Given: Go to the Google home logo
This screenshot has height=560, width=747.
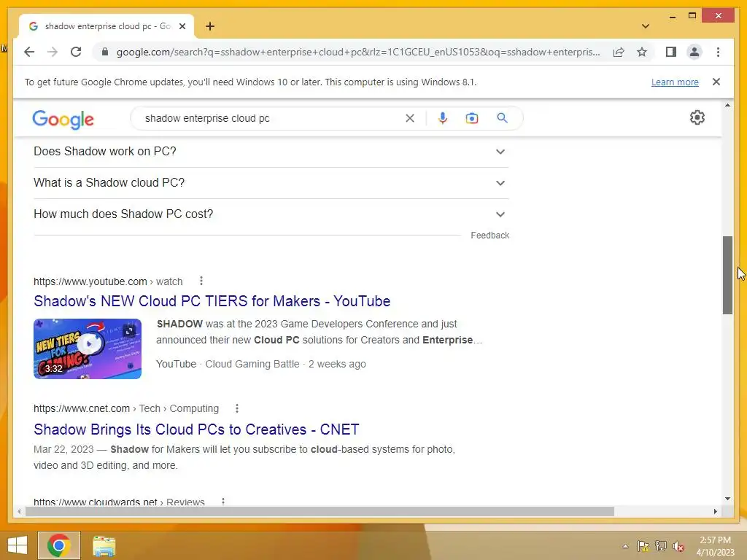Looking at the screenshot, I should tap(63, 119).
